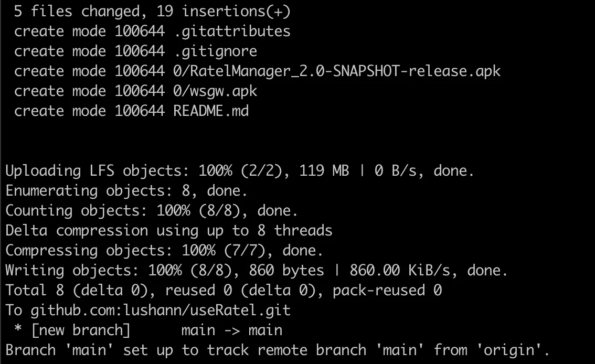595x364 pixels.
Task: Click the "Enumerating objects" line
Action: [126, 191]
